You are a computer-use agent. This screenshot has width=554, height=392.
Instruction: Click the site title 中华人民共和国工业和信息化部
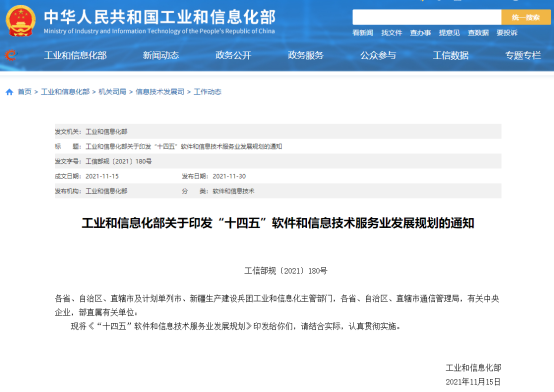click(x=160, y=17)
